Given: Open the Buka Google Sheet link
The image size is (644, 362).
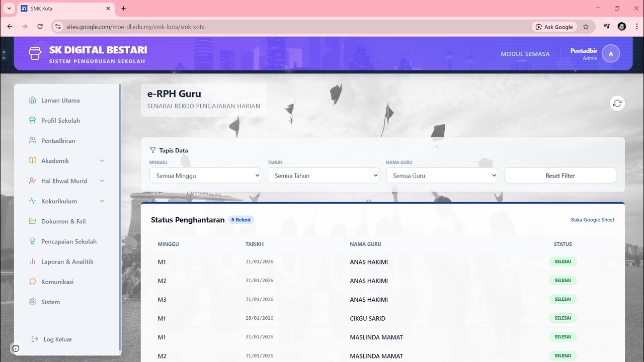Looking at the screenshot, I should (592, 220).
